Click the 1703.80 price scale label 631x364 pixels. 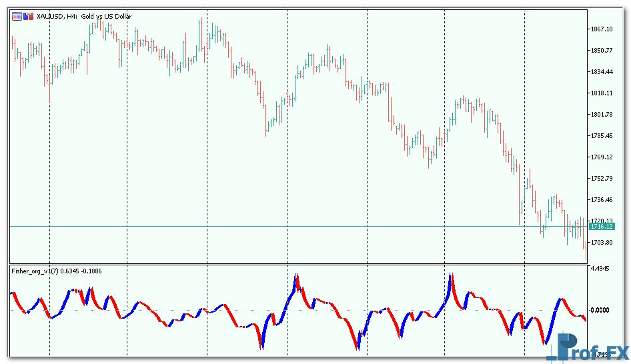pyautogui.click(x=602, y=243)
